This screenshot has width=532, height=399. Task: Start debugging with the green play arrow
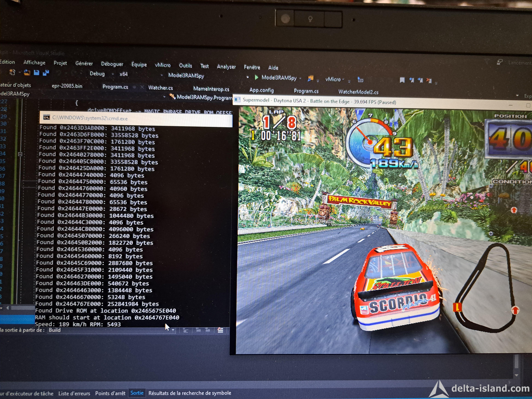[256, 77]
